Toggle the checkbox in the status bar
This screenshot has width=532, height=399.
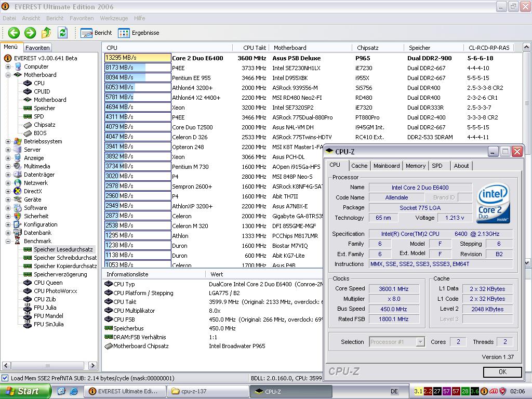pos(5,378)
